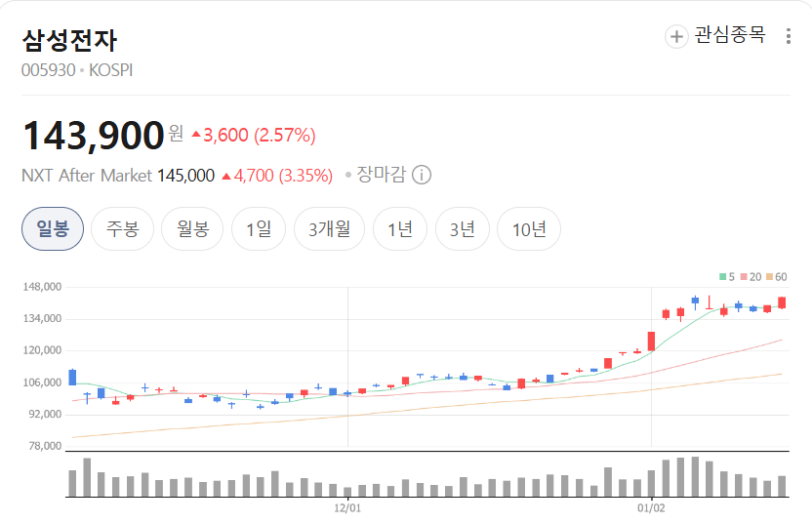Click the 78,000 y-axis label

[x=45, y=446]
